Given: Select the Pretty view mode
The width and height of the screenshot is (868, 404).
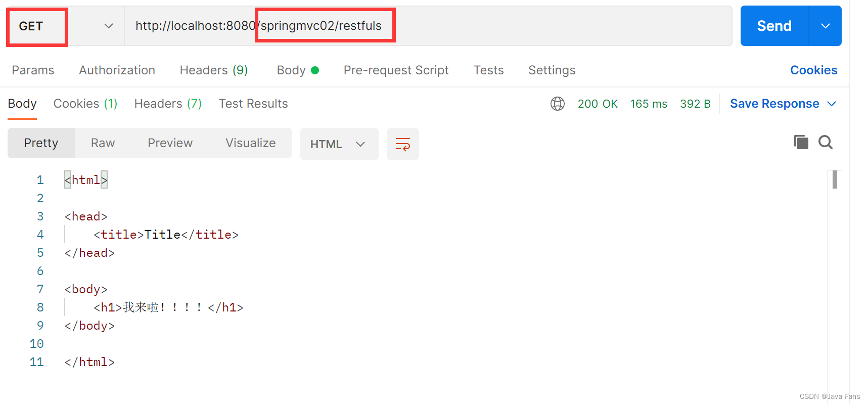Looking at the screenshot, I should tap(41, 143).
